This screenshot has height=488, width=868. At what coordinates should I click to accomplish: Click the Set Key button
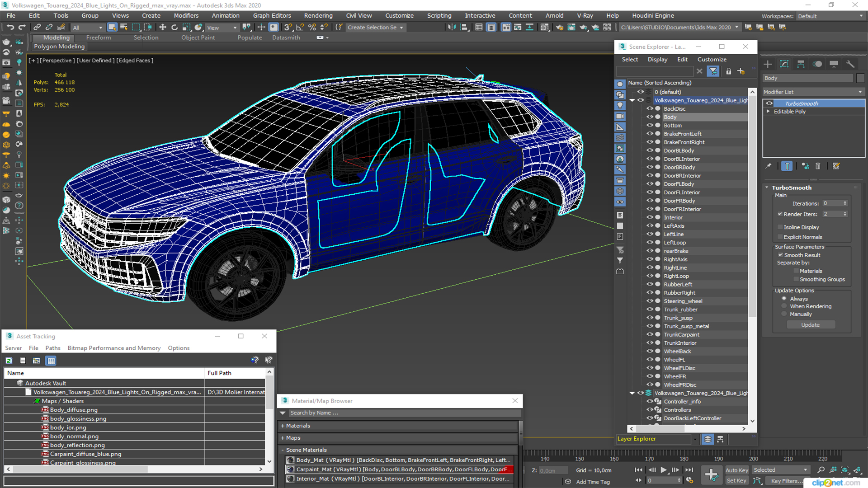click(736, 481)
